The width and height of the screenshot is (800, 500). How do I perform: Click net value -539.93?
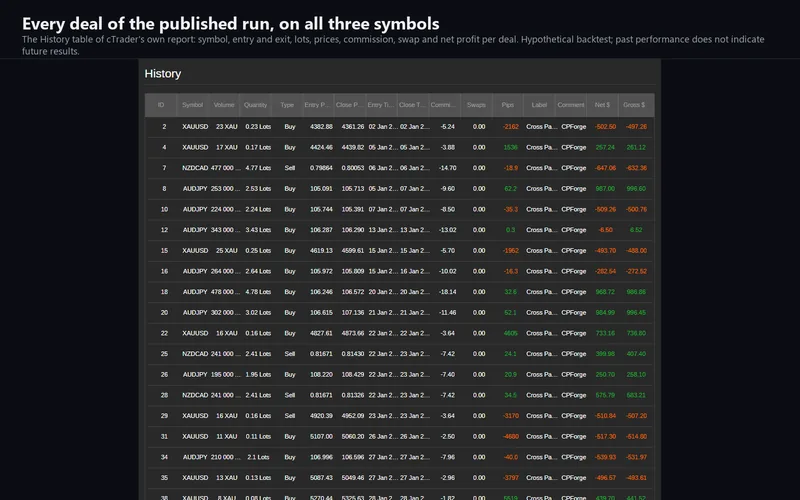tap(605, 457)
